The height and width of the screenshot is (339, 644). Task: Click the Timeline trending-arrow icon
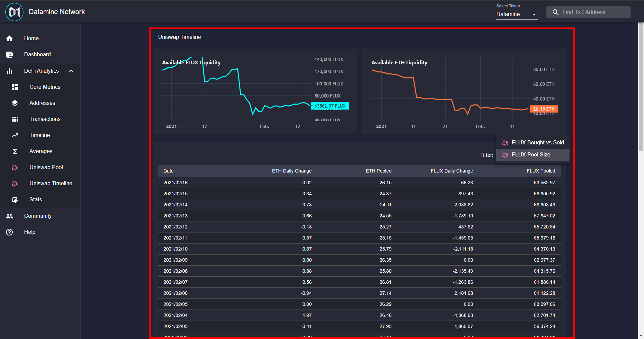click(15, 135)
